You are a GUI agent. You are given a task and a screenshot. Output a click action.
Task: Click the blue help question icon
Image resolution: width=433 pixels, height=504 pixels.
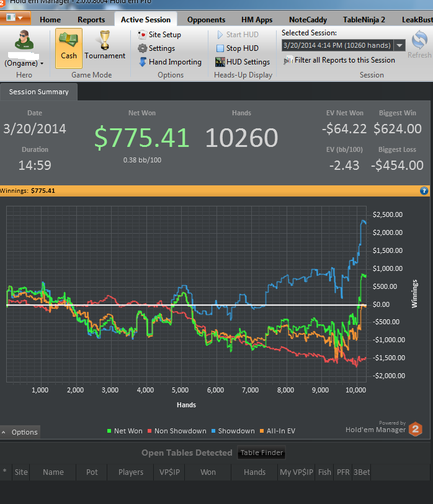[424, 191]
